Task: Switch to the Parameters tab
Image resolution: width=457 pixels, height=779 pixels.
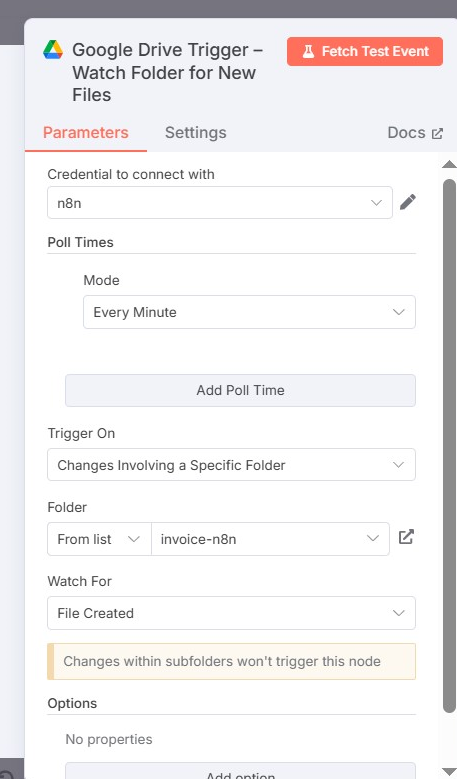Action: (x=86, y=133)
